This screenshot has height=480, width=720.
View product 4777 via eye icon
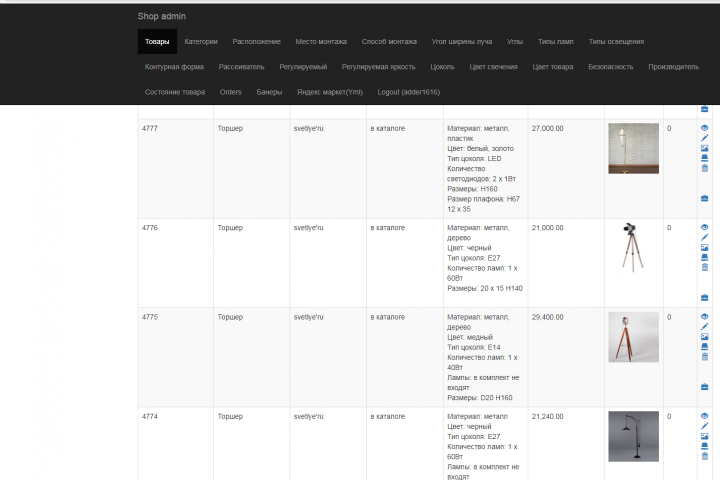[704, 128]
